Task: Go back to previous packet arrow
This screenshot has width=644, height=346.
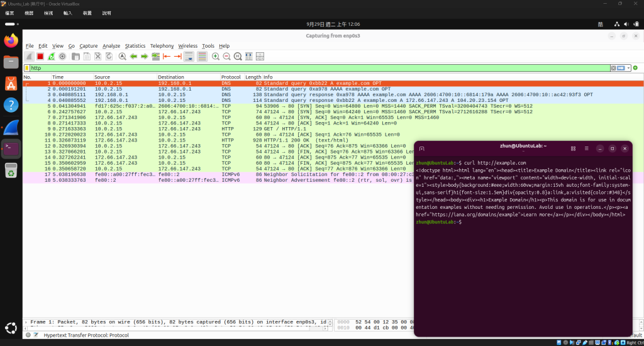Action: tap(133, 56)
